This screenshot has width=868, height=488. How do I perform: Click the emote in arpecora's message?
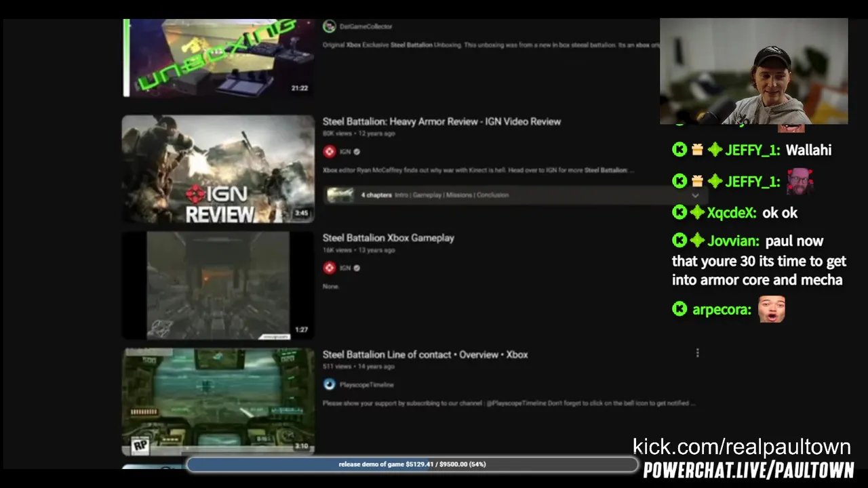(772, 309)
